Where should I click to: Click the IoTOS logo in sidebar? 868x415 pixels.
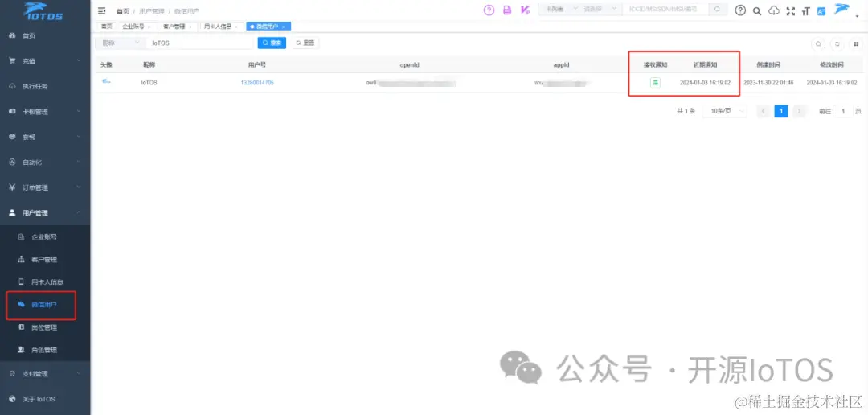[43, 11]
